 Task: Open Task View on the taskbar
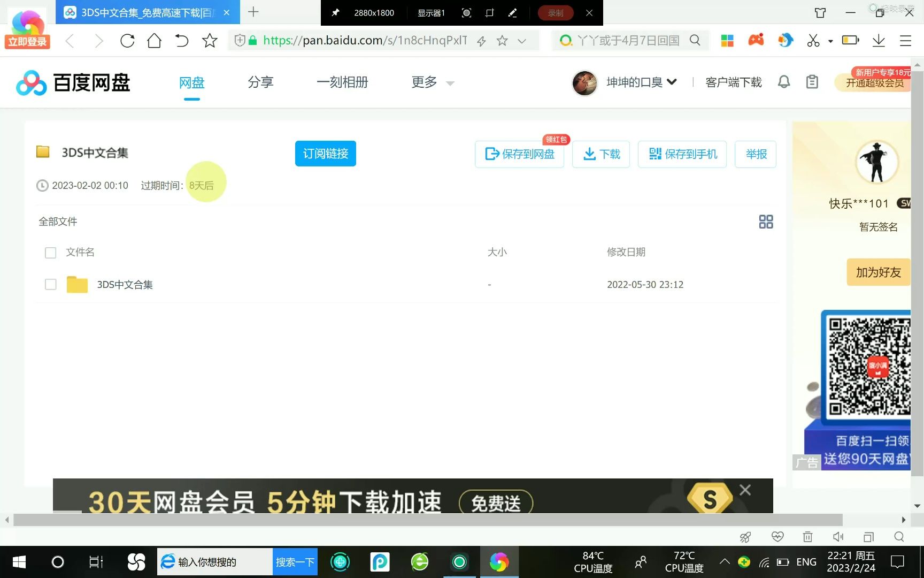[x=96, y=562]
